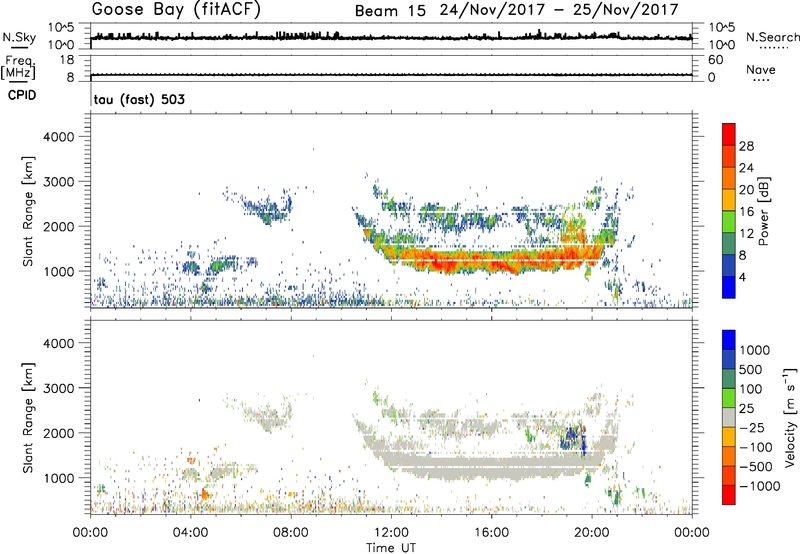Click the '3000' range tick in power panel
Image resolution: width=800 pixels, height=554 pixels.
(x=59, y=182)
